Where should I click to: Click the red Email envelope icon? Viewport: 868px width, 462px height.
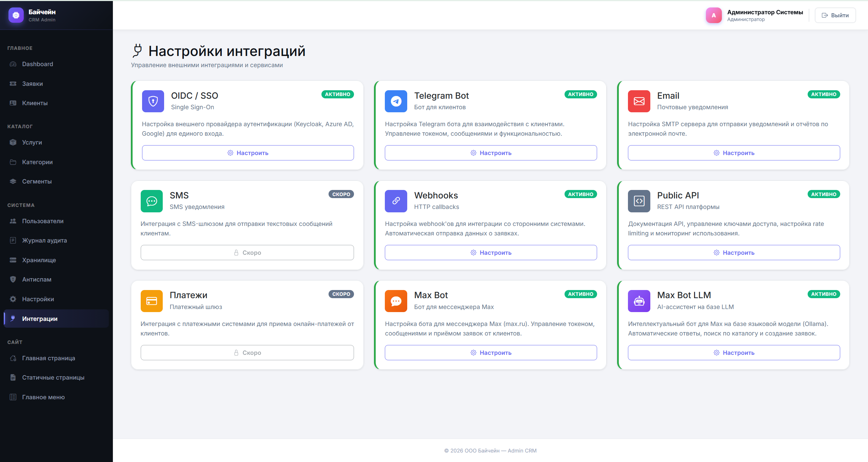[639, 101]
